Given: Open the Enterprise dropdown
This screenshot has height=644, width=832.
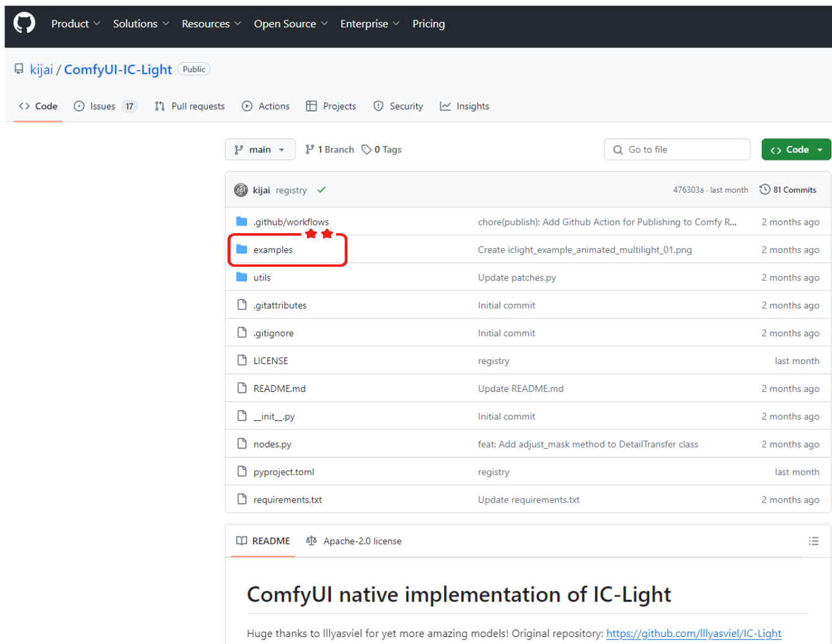Looking at the screenshot, I should tap(370, 23).
